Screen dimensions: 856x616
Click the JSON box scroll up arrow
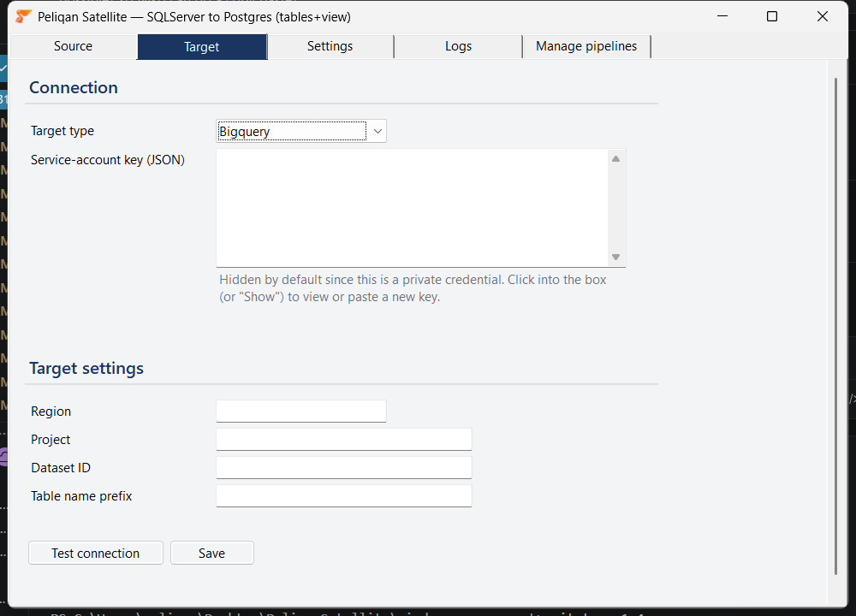click(x=615, y=159)
